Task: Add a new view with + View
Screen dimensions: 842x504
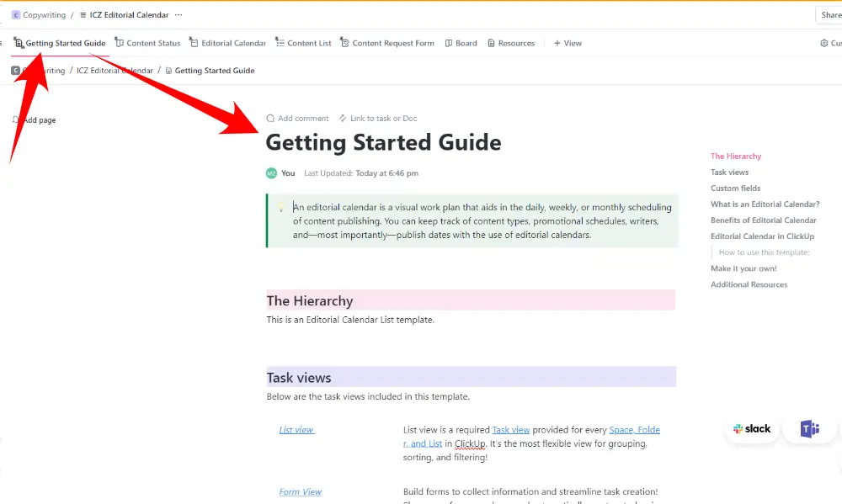Action: [x=568, y=43]
